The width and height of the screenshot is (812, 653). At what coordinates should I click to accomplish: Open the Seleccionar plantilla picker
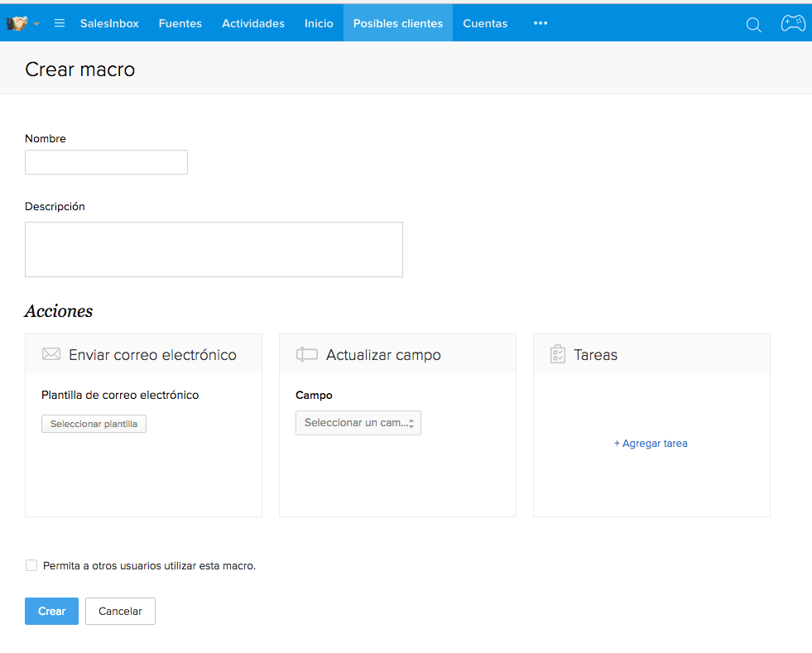point(94,424)
